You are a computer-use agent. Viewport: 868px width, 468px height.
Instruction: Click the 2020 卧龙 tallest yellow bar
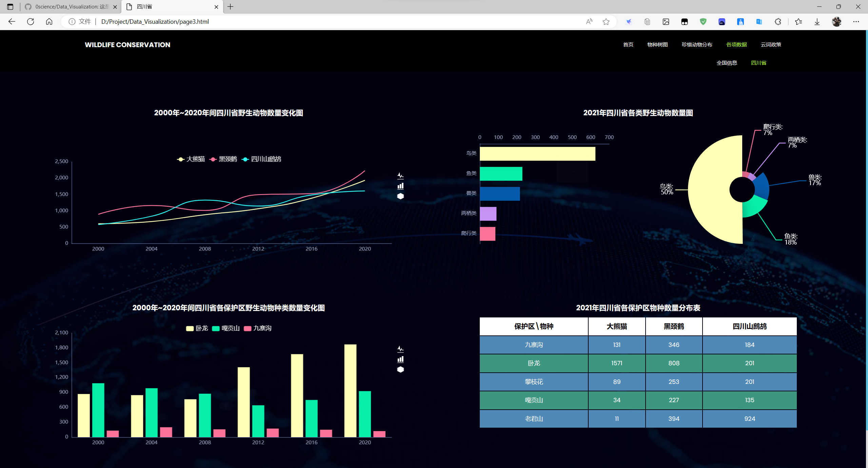(x=350, y=391)
